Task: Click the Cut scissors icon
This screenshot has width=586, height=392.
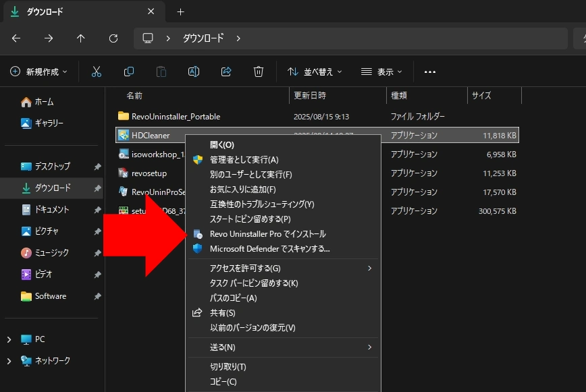Action: click(x=97, y=72)
